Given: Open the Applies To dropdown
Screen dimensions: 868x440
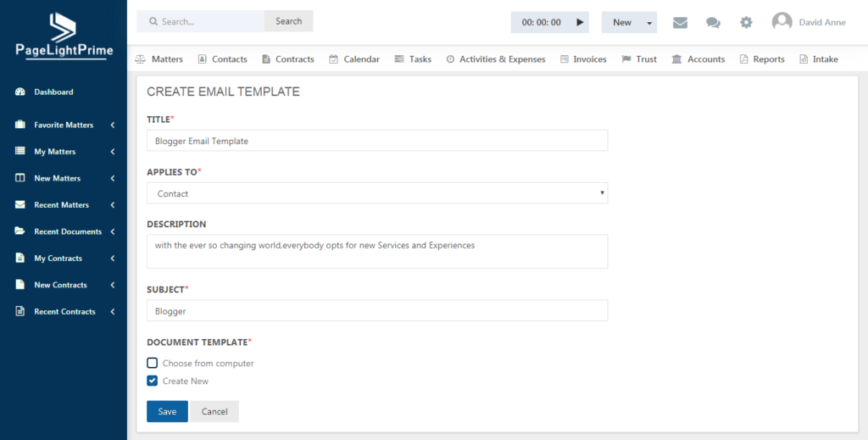Looking at the screenshot, I should click(x=377, y=193).
